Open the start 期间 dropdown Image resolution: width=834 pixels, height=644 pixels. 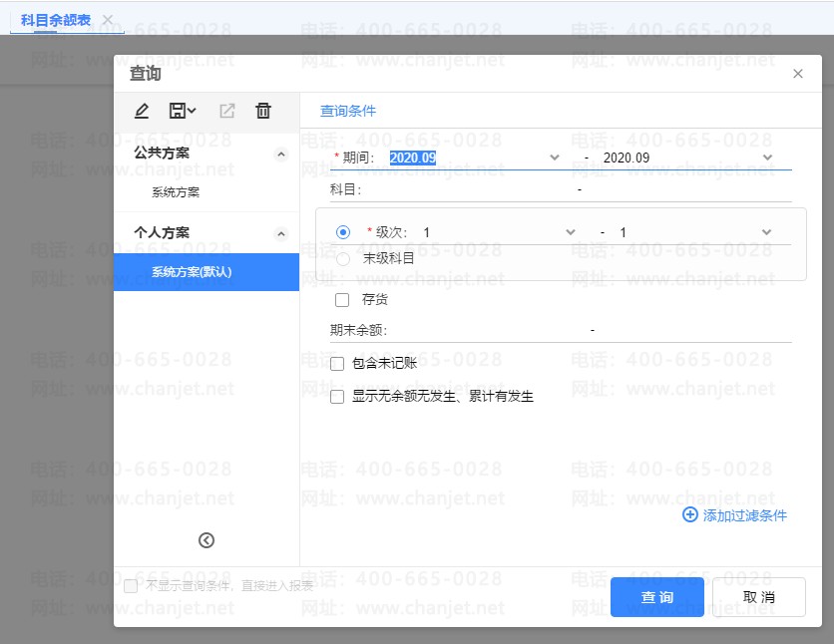[x=555, y=158]
